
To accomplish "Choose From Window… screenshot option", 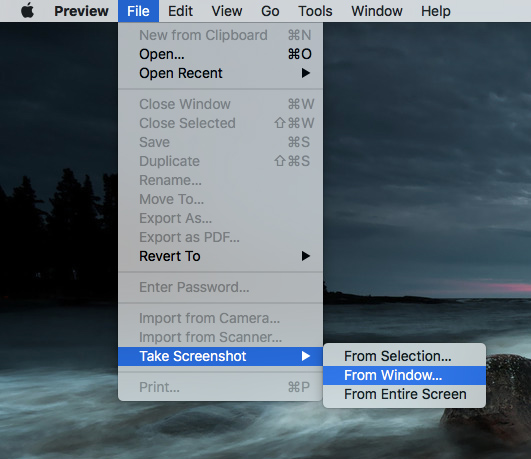I will pyautogui.click(x=404, y=375).
